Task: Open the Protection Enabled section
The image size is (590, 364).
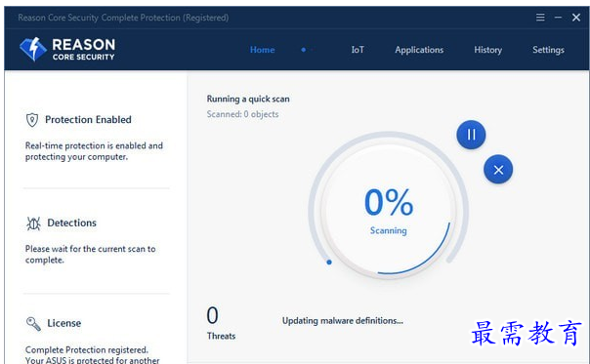Action: (x=88, y=120)
